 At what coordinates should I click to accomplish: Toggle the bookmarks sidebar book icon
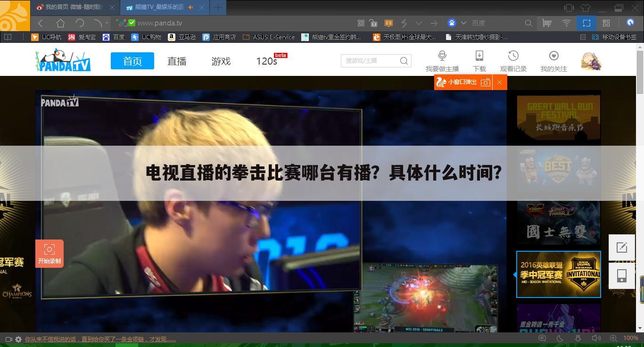pos(8,37)
